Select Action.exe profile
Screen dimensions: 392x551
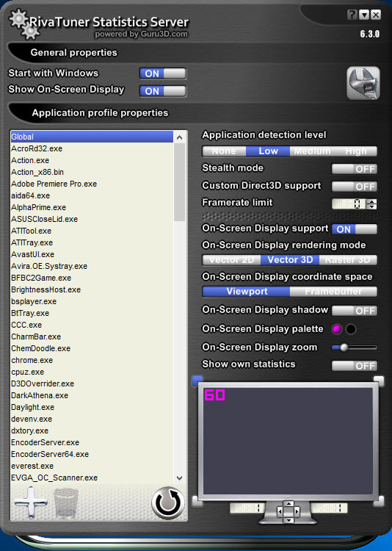click(92, 160)
